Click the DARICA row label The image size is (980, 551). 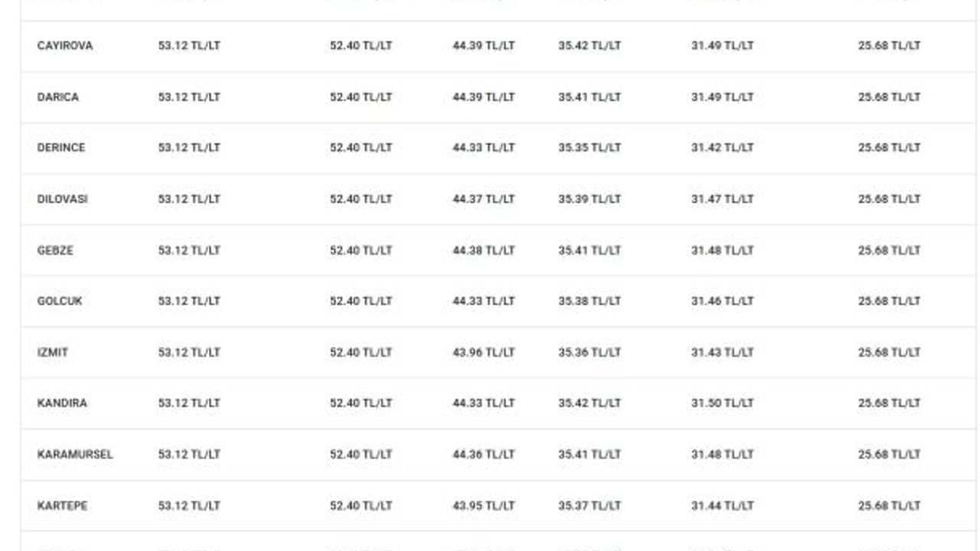[x=58, y=97]
